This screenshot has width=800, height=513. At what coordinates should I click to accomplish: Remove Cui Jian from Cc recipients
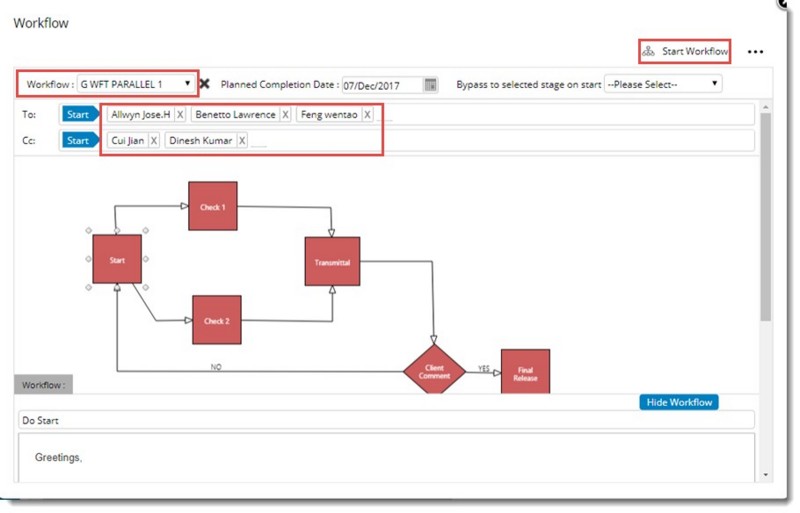tap(153, 141)
